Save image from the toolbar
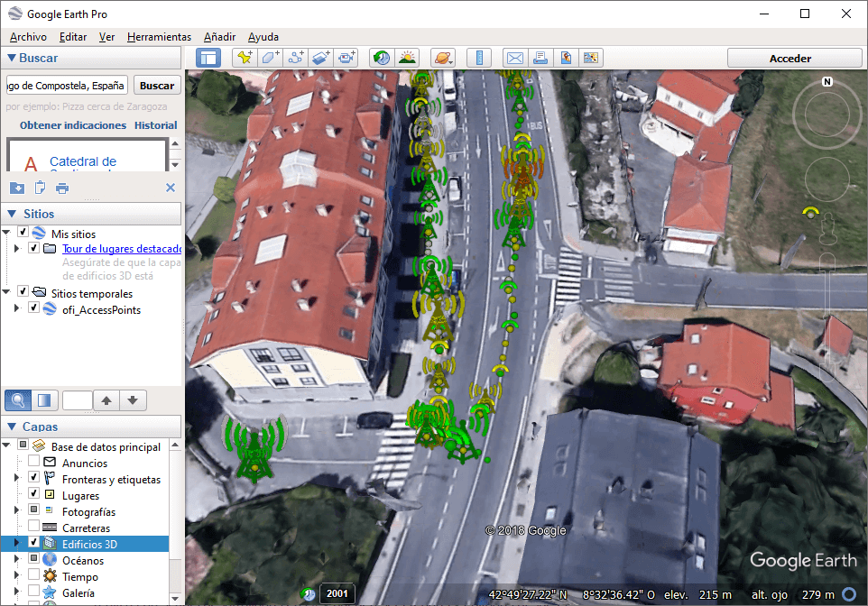868x606 pixels. tap(566, 58)
